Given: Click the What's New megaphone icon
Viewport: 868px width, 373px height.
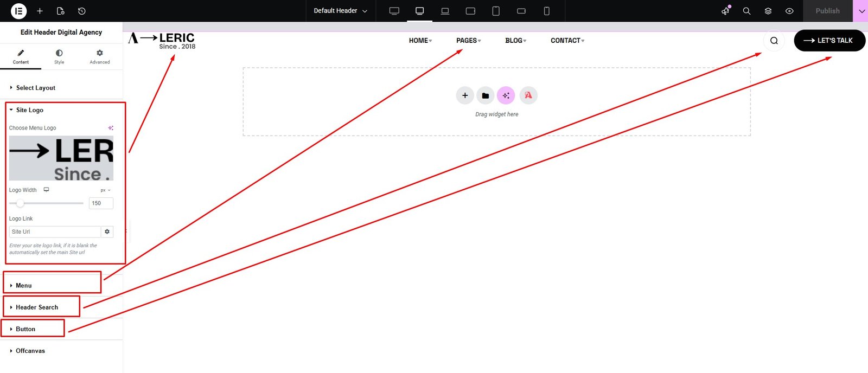Looking at the screenshot, I should click(725, 11).
